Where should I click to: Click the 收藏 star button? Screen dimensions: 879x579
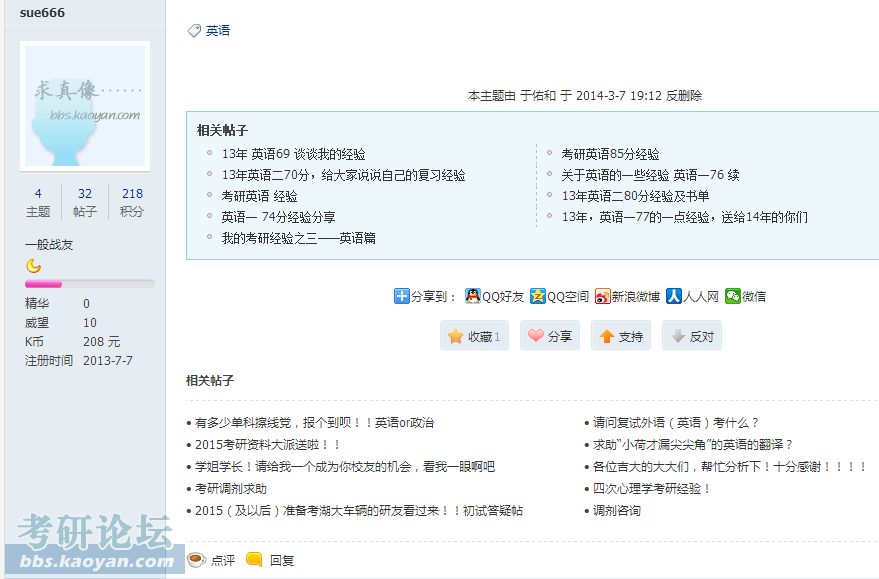[x=474, y=336]
